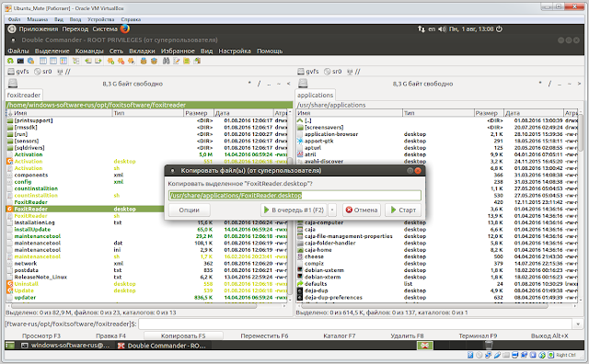Click unselect group icon with red minus
The height and width of the screenshot is (364, 589).
coord(121,61)
